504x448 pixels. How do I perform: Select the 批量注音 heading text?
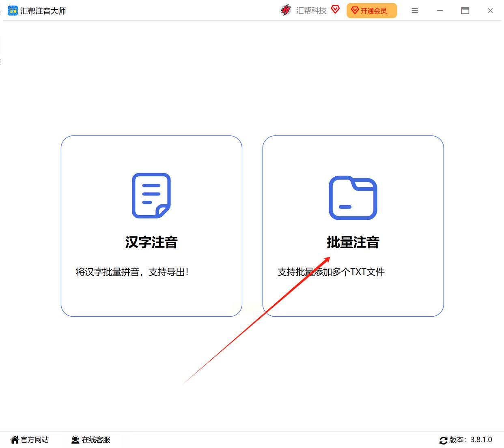pyautogui.click(x=353, y=242)
